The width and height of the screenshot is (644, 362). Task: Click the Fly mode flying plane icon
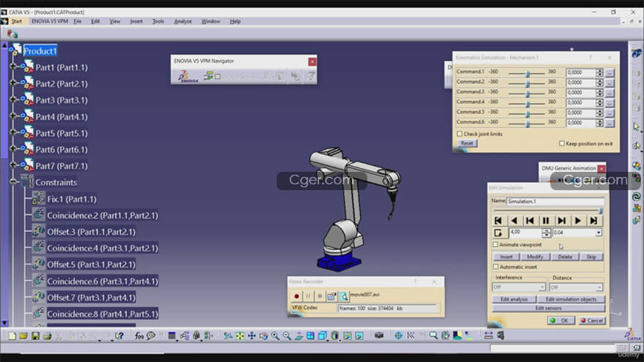tap(228, 336)
